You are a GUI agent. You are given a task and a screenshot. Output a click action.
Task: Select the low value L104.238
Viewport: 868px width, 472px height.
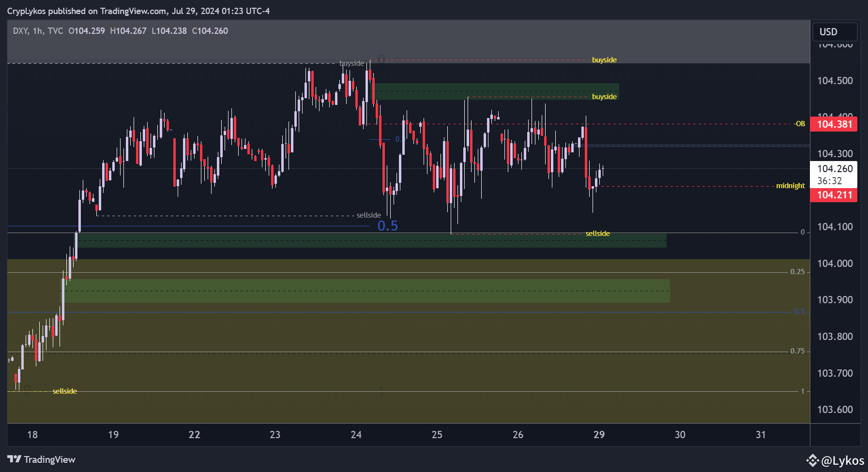tap(169, 31)
